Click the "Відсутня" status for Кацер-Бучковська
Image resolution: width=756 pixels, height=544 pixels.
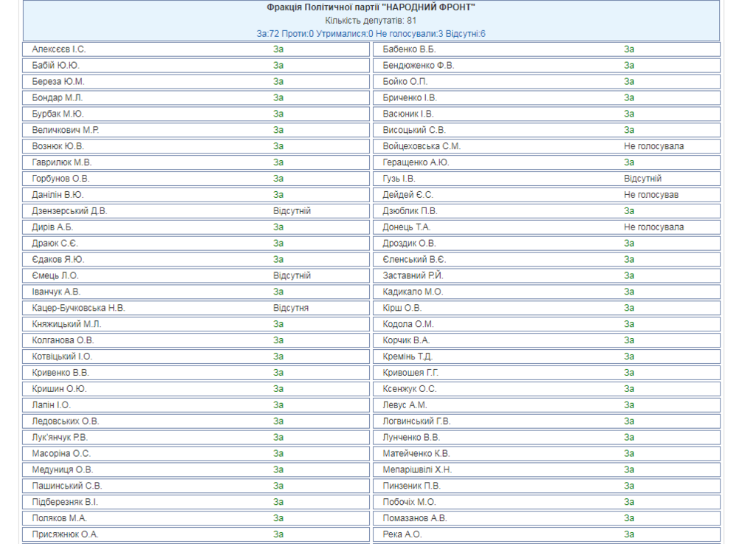click(x=291, y=308)
